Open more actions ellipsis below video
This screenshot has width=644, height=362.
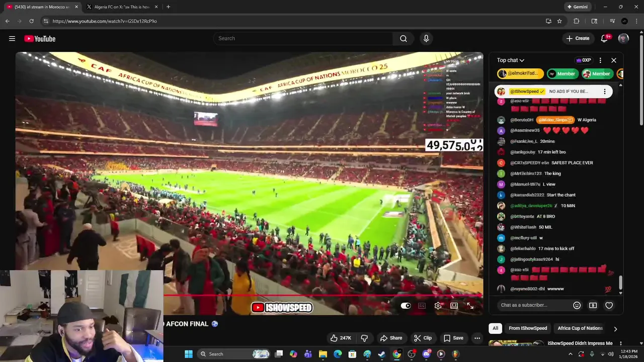(477, 338)
